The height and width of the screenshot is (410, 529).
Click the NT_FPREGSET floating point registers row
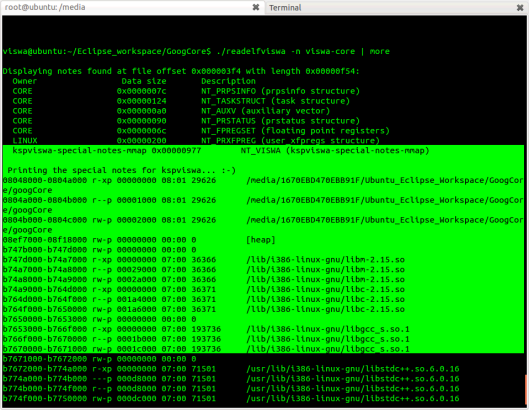click(201, 131)
